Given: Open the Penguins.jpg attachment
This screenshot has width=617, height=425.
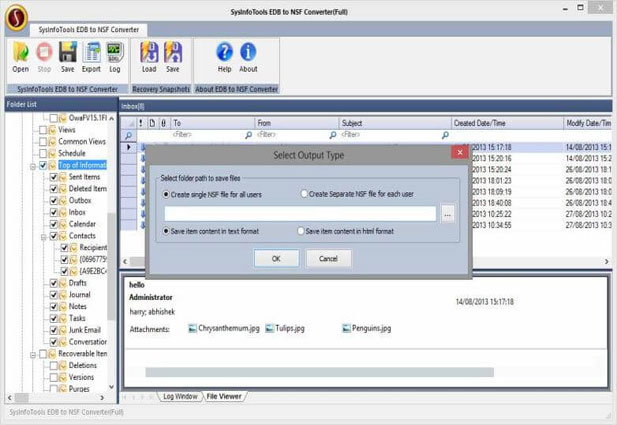Looking at the screenshot, I should (367, 328).
